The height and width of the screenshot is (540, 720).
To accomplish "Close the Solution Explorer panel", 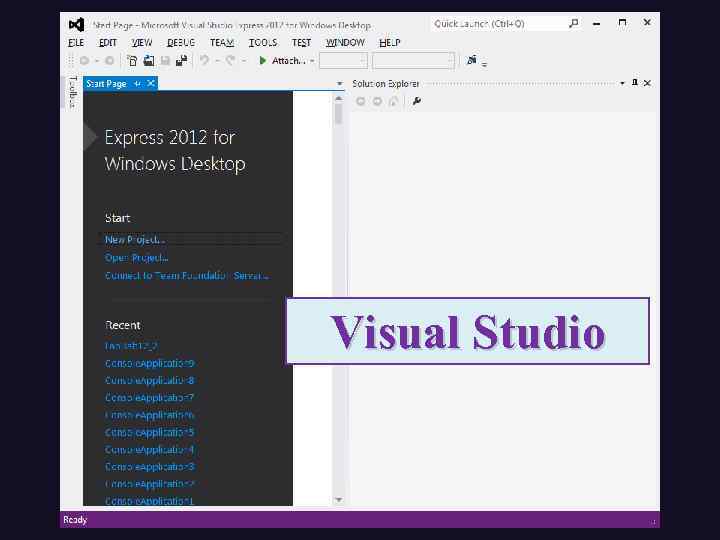I will [647, 83].
